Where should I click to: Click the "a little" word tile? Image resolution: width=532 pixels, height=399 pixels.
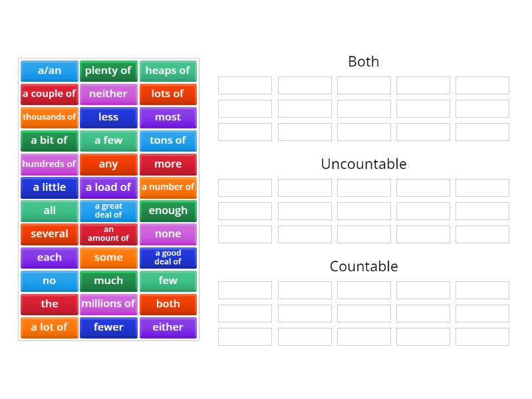49,187
